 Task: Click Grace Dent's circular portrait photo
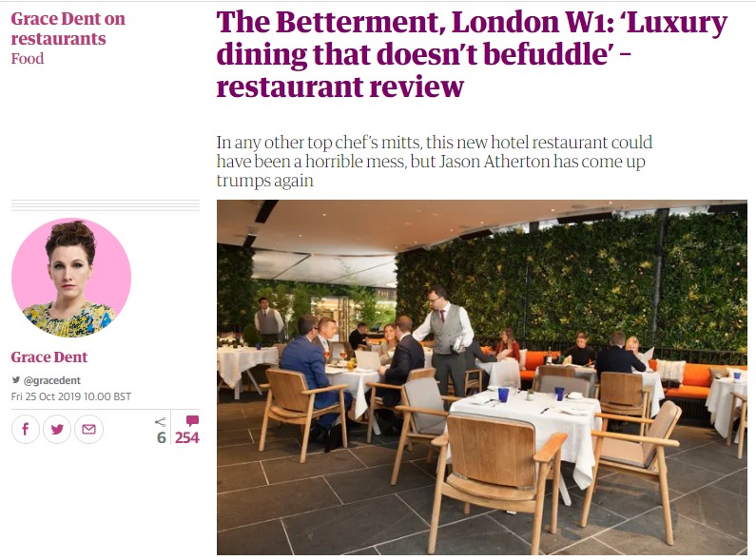pyautogui.click(x=71, y=278)
